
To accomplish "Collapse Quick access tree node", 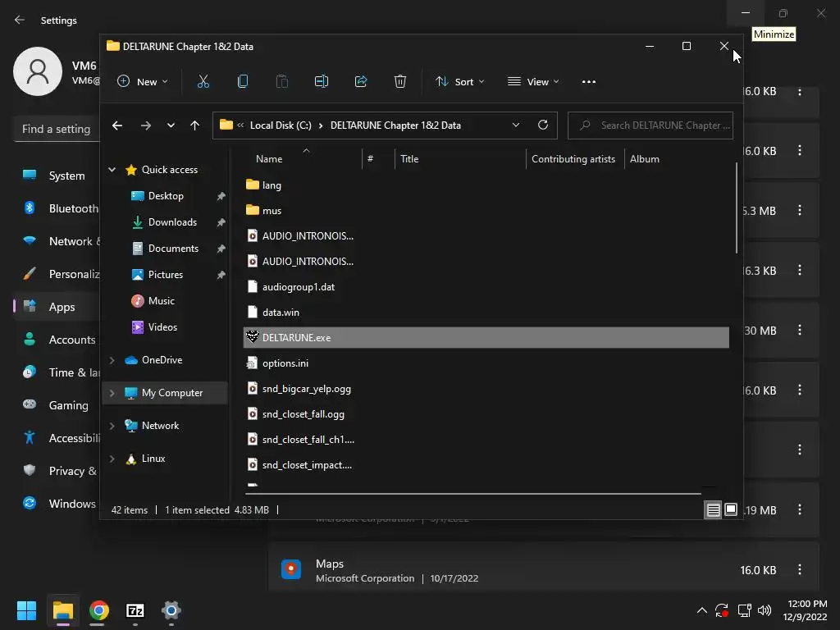I will click(112, 169).
